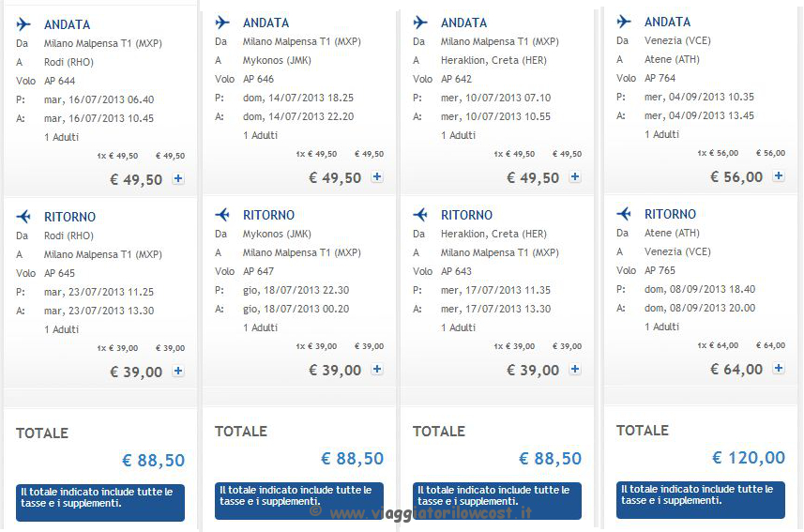Screen dimensions: 804x532
Task: Expand price details for Rodi return flight
Action: 178,371
